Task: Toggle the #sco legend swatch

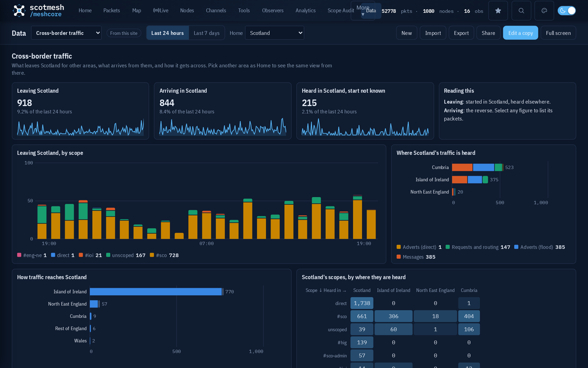Action: 152,255
